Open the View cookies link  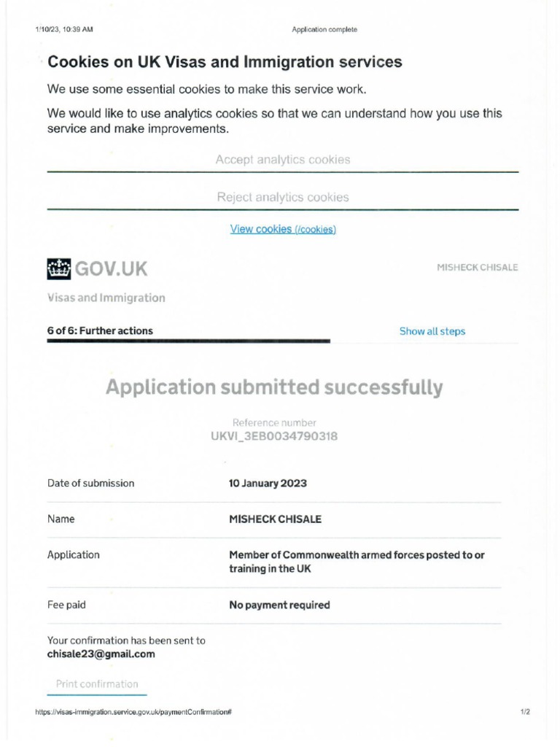[283, 229]
